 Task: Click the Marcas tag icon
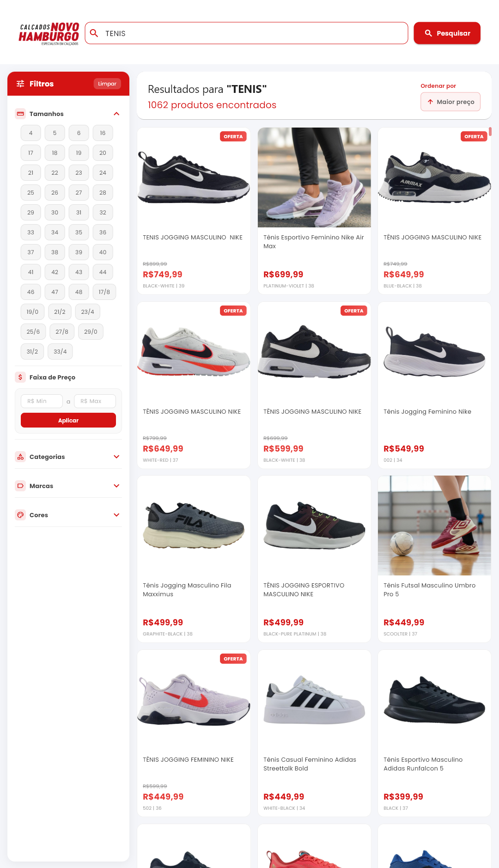point(20,486)
